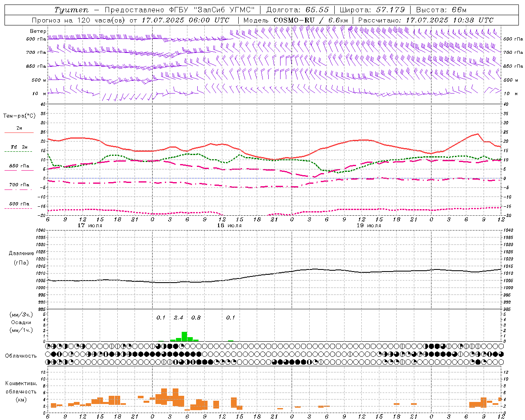Viewport: 525px width, 420px height.
Task: Click the 'Широта: 57.179' latitude field
Action: point(372,10)
